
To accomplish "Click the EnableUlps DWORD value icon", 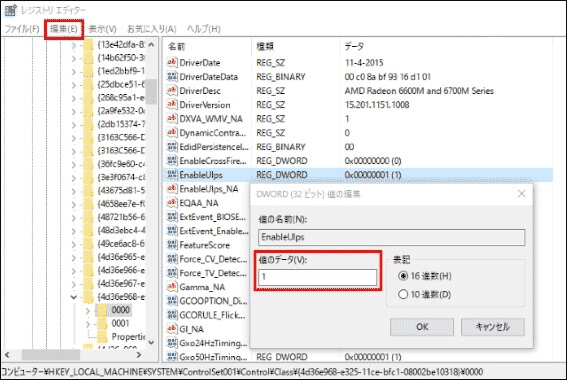I will pyautogui.click(x=172, y=175).
